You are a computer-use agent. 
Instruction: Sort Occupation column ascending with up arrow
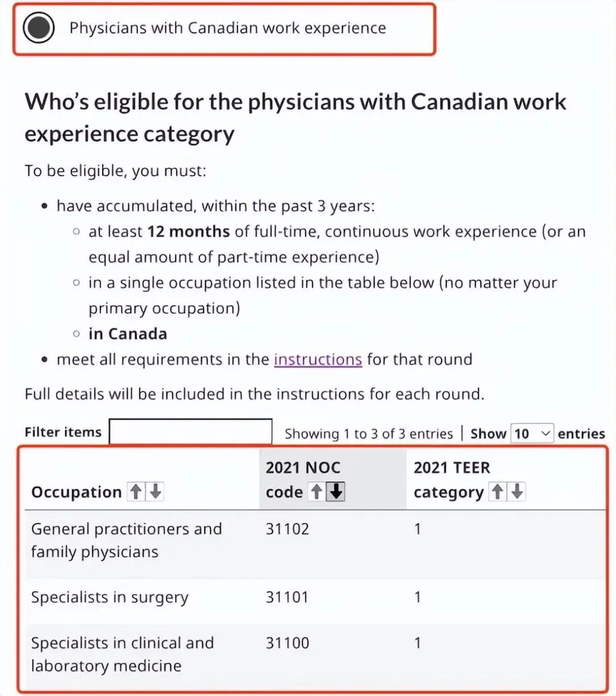[x=136, y=491]
